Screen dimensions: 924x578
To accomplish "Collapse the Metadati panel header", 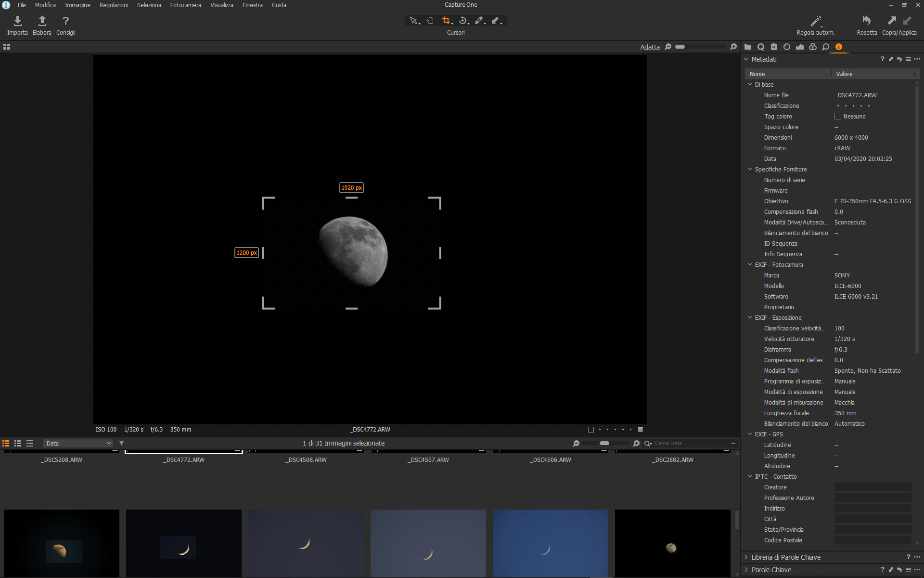I will click(746, 59).
